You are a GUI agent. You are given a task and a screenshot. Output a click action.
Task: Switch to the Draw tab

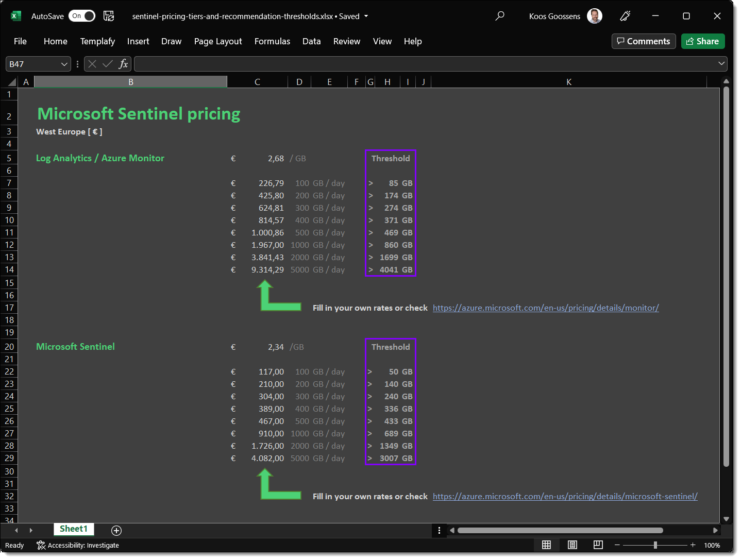(171, 41)
